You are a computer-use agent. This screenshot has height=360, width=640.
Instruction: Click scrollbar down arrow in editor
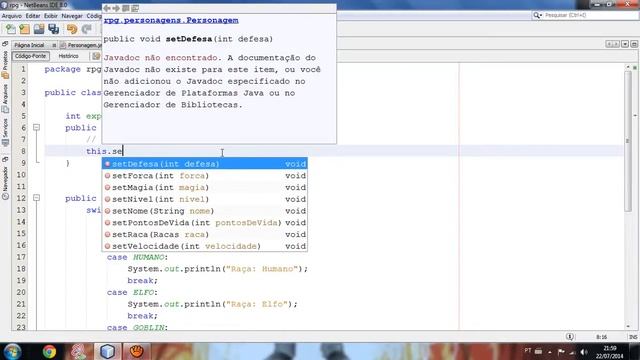tap(628, 327)
